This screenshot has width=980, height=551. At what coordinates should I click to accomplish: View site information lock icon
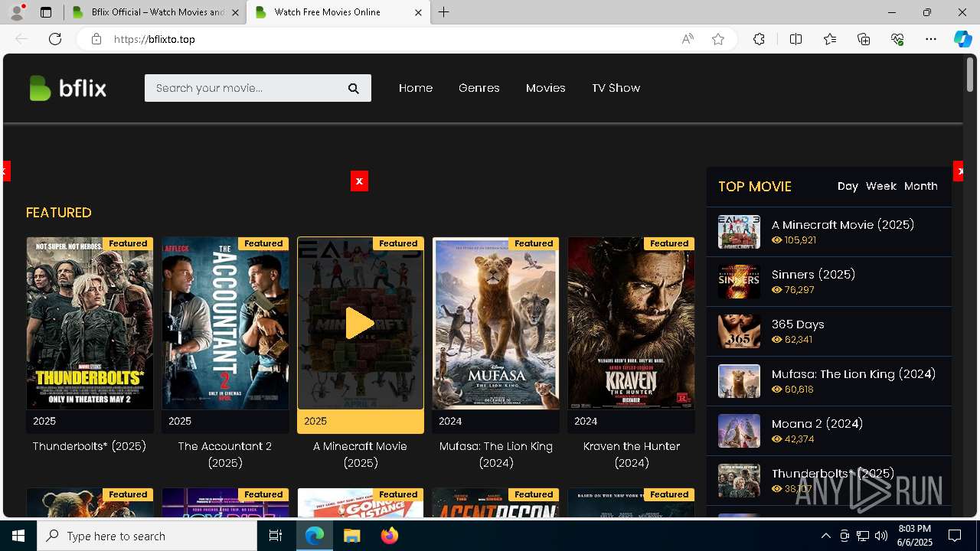[96, 39]
